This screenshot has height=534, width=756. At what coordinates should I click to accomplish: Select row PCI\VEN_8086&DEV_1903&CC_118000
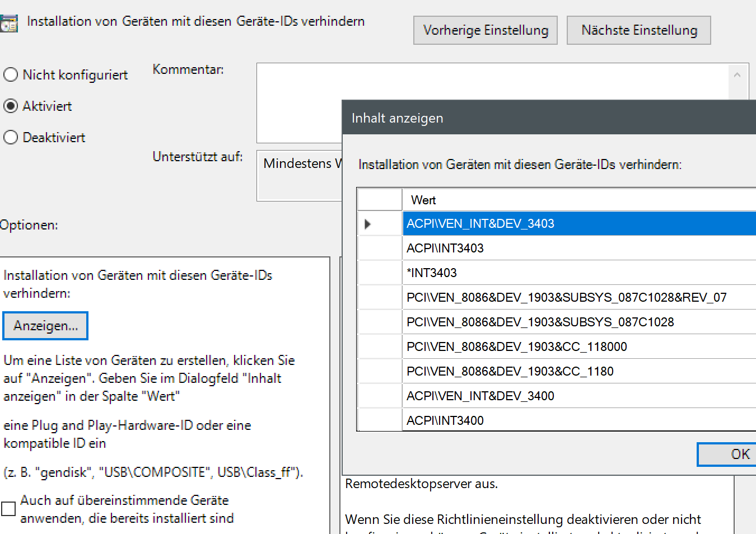pyautogui.click(x=579, y=346)
